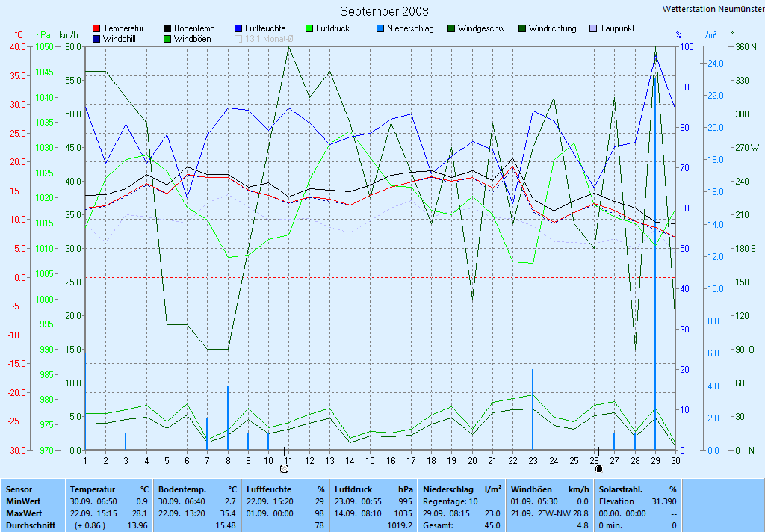The height and width of the screenshot is (532, 765).
Task: Select day 14 on the x-axis
Action: pyautogui.click(x=350, y=460)
